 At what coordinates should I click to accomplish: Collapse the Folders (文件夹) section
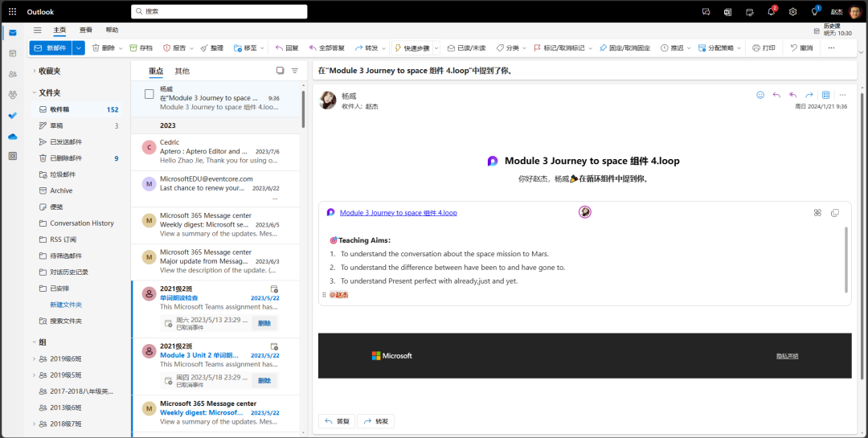[x=34, y=92]
